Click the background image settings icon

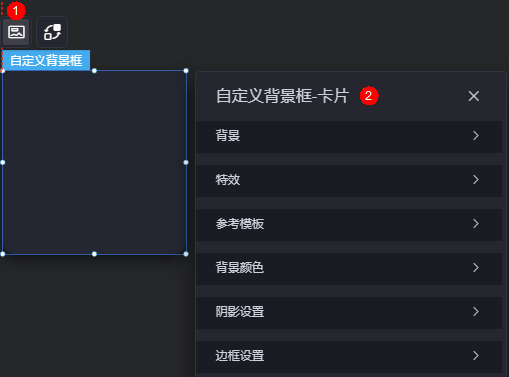[x=16, y=32]
